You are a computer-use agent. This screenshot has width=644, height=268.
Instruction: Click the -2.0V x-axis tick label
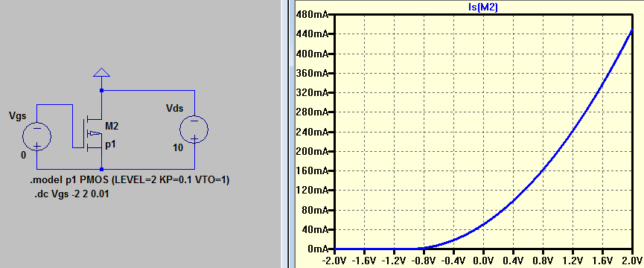coord(334,261)
